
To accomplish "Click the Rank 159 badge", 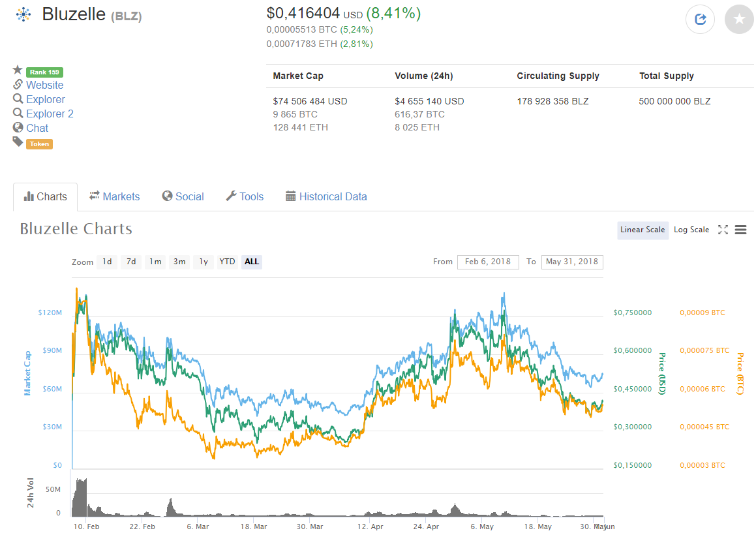I will [44, 72].
